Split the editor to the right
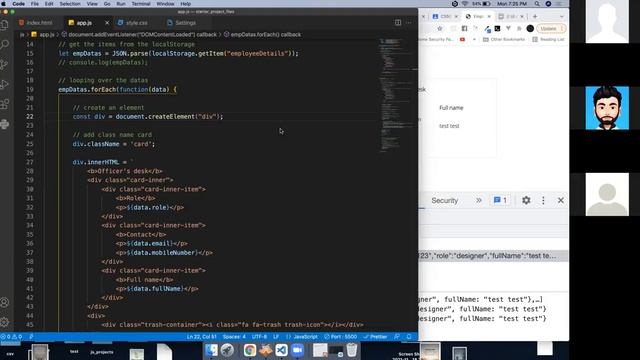This screenshot has height=360, width=640. tap(398, 22)
